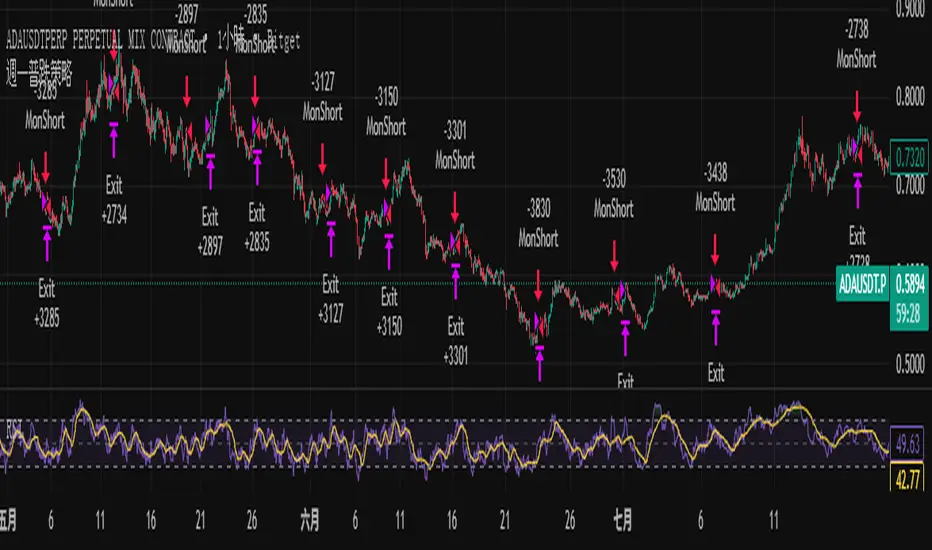Click the magenta arrow above Exit +3301
This screenshot has width=932, height=550.
point(456,281)
